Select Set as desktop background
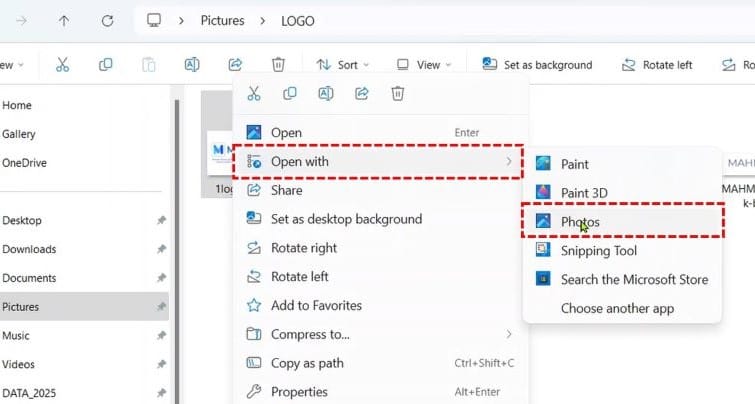Screen dimensions: 755x404 click(346, 219)
